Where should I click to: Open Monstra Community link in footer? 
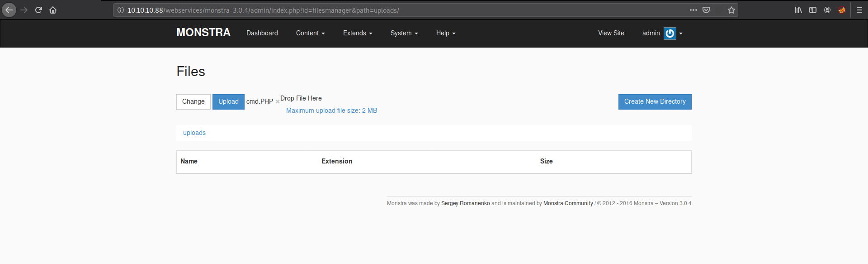coord(568,203)
